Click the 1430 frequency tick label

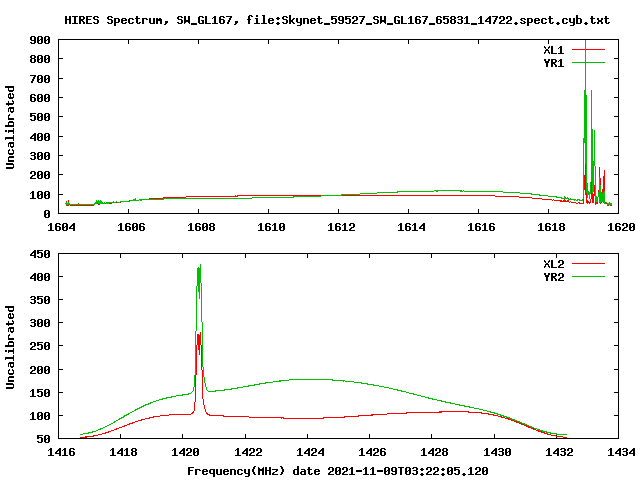pos(497,452)
